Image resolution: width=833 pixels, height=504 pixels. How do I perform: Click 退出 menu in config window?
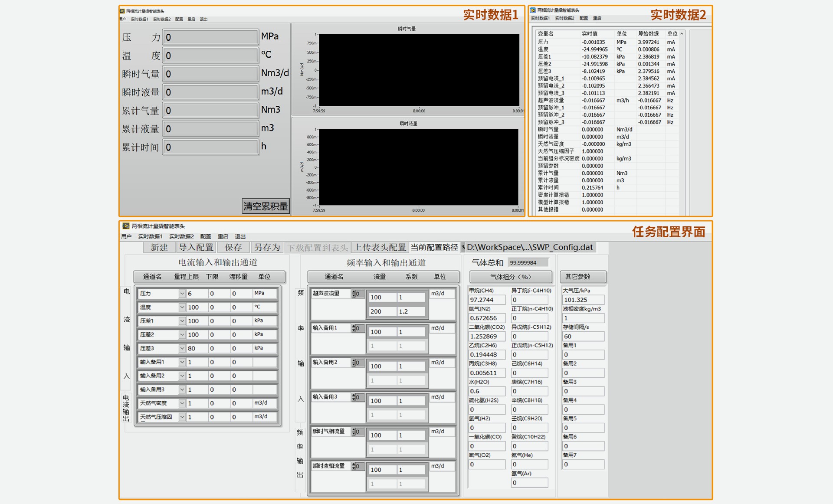point(240,236)
